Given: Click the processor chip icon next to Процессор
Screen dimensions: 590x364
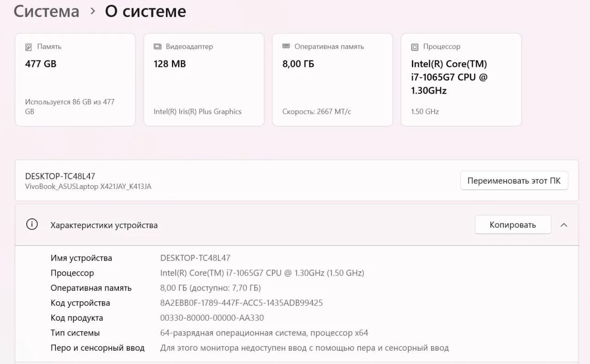Looking at the screenshot, I should click(415, 47).
